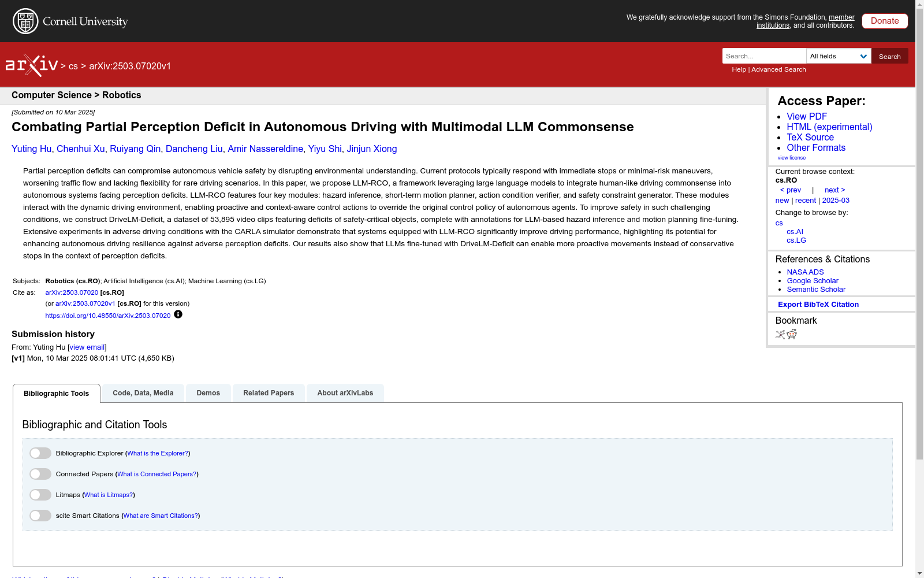Open arXiv:2503.07020 cite link

point(72,292)
